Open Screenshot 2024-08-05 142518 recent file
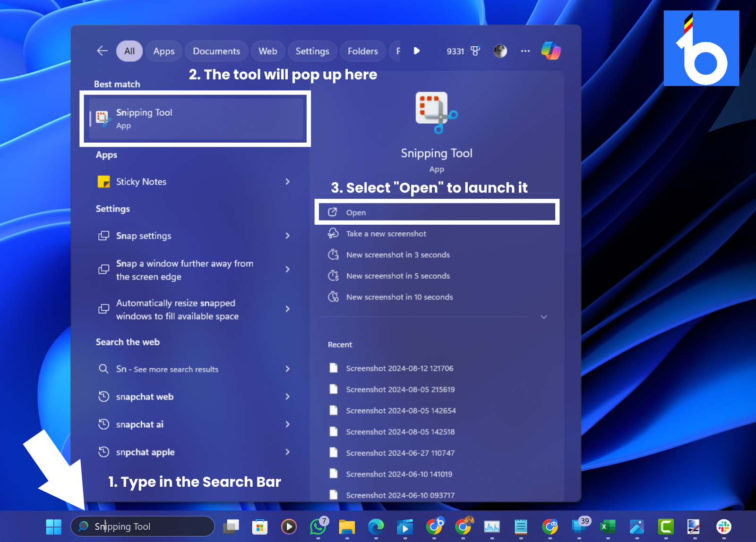Screen dimensions: 756x542 tap(400, 432)
